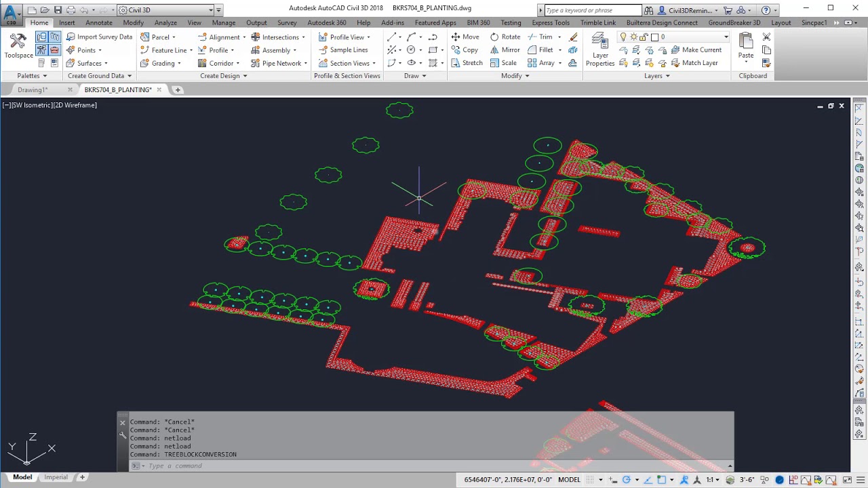Click the Plot printer icon

pyautogui.click(x=71, y=10)
